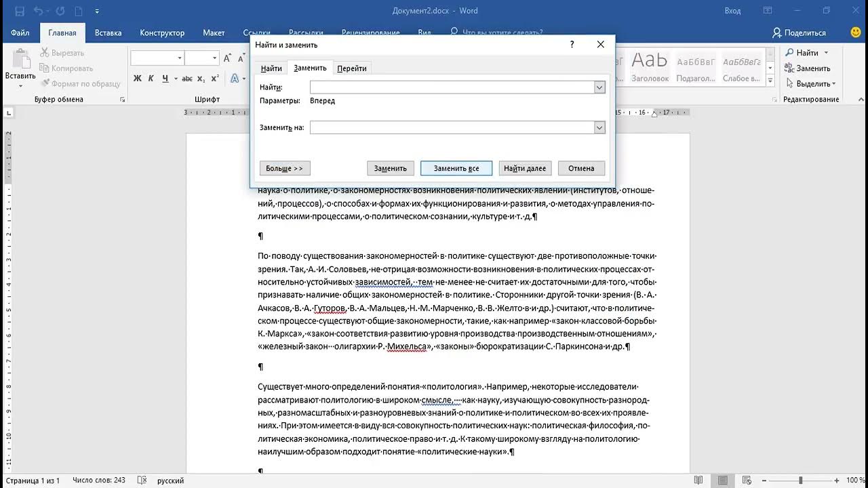Open the Файл tab
Viewport: 868px width, 488px height.
pyautogui.click(x=20, y=33)
